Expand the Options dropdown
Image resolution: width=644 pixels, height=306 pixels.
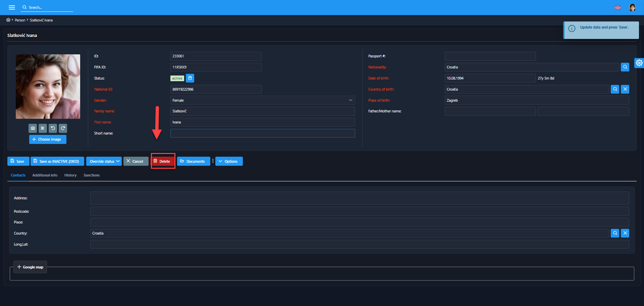pos(229,161)
